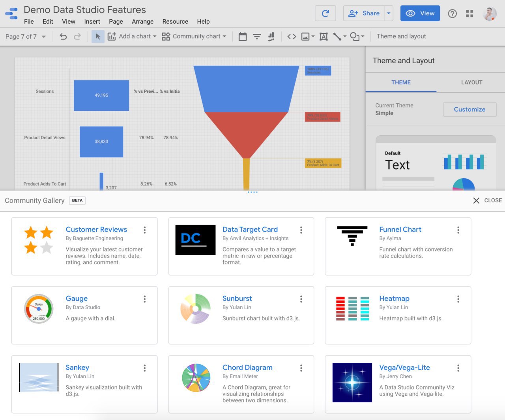Select the Default theme thumbnail
Image resolution: width=505 pixels, height=420 pixels.
(436, 164)
